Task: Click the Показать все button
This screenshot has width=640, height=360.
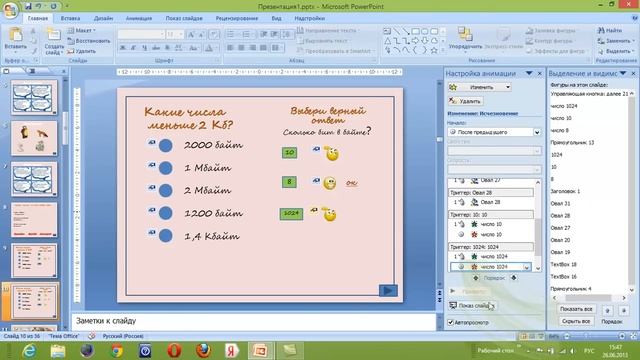Action: coord(576,309)
